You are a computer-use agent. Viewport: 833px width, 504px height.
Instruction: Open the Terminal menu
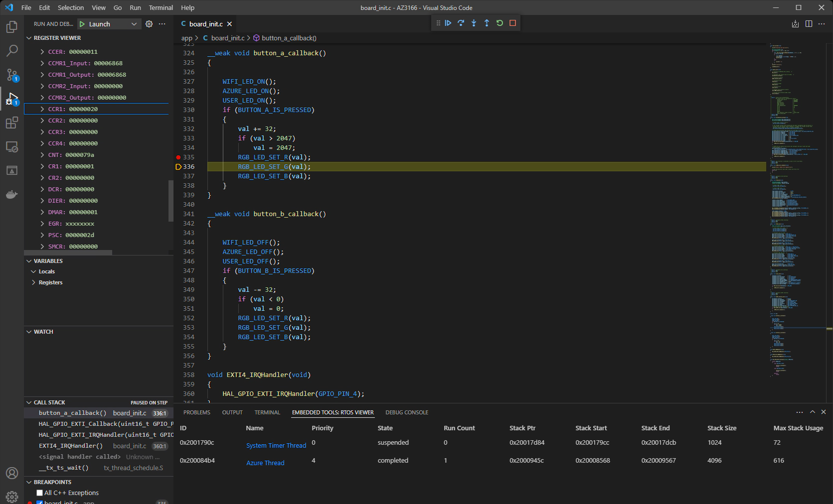point(161,7)
